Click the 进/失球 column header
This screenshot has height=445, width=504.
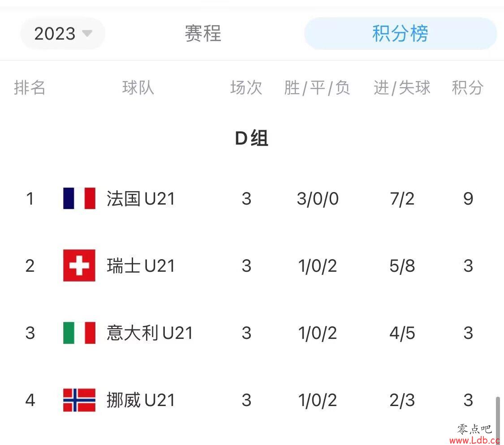[402, 88]
